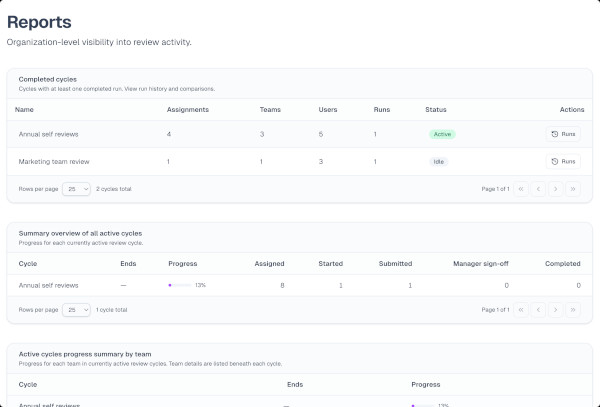Click the Started column header

click(x=331, y=264)
